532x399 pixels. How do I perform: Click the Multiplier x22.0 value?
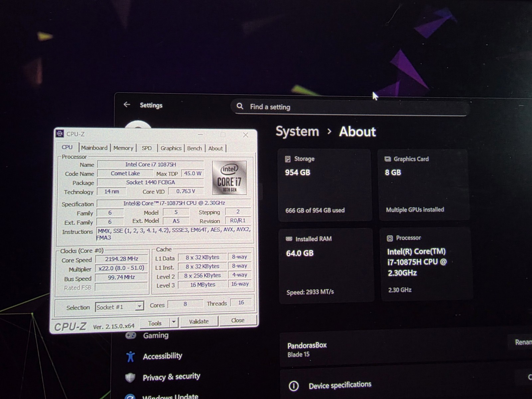tap(121, 268)
